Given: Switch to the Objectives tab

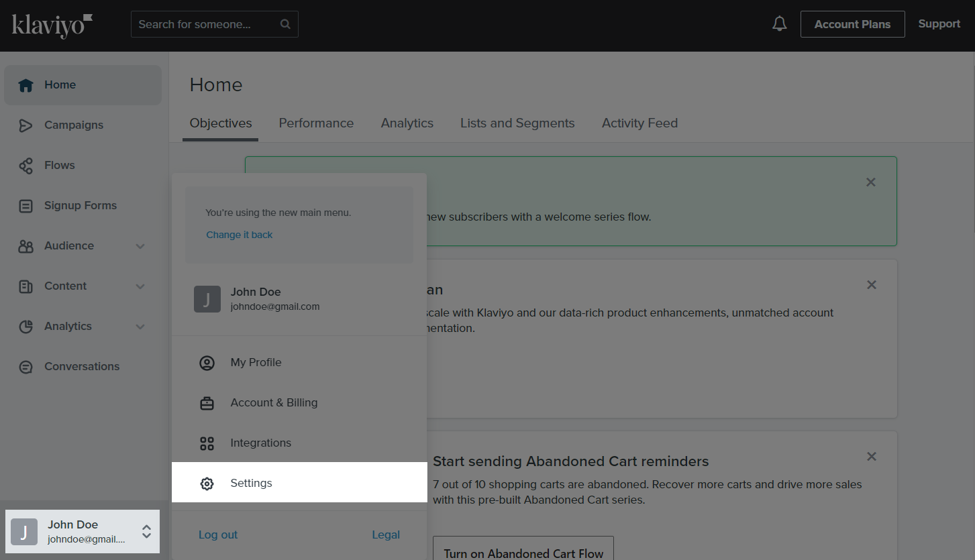Looking at the screenshot, I should point(221,123).
